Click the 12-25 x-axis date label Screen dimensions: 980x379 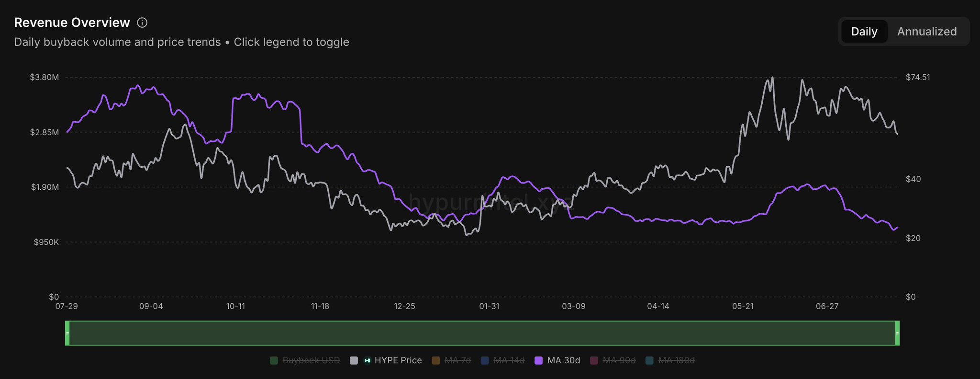click(405, 306)
